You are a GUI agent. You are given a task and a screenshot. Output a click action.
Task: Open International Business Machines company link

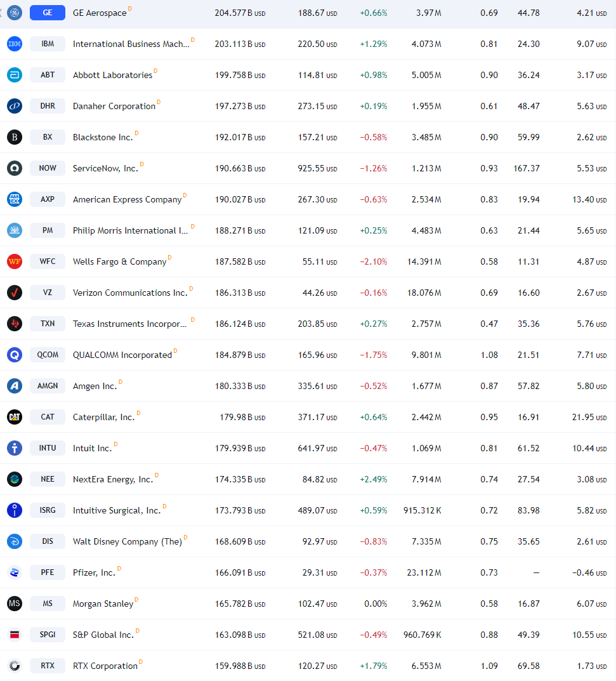click(x=131, y=44)
